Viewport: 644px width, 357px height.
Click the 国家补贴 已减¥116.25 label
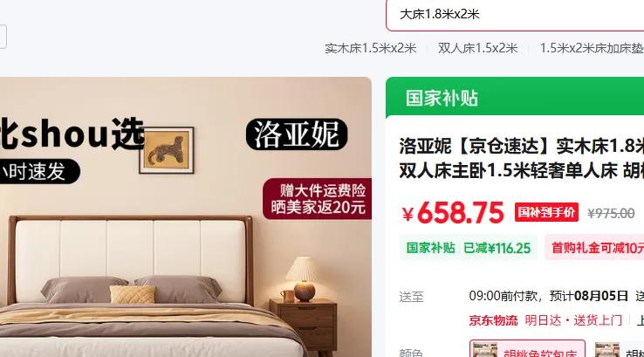pyautogui.click(x=469, y=248)
